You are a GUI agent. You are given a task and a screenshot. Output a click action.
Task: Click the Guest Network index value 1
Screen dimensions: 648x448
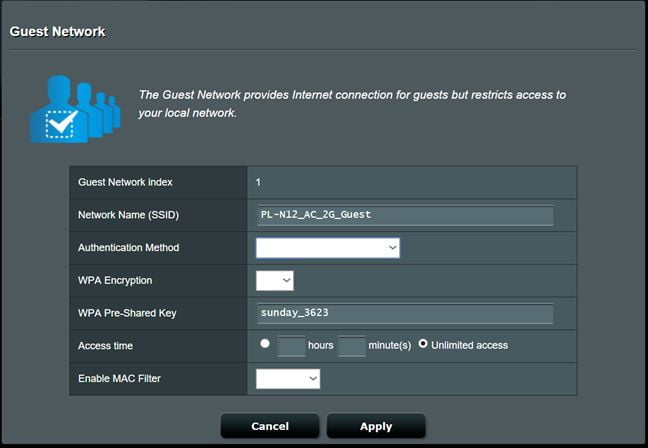point(258,182)
